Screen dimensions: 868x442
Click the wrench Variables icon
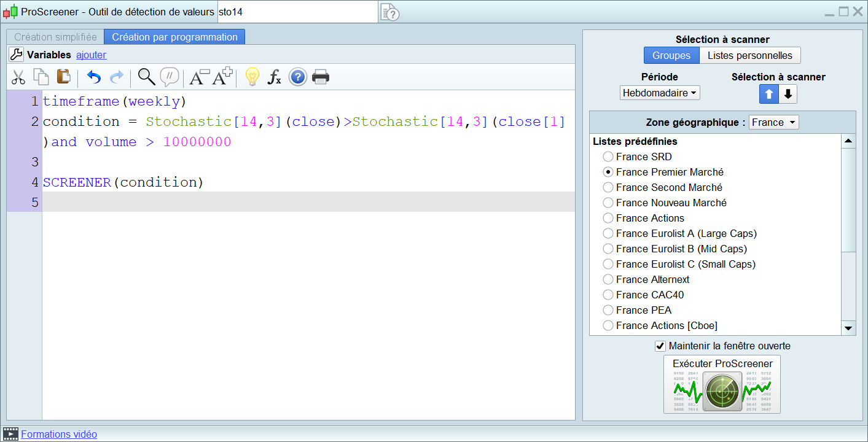(x=16, y=55)
